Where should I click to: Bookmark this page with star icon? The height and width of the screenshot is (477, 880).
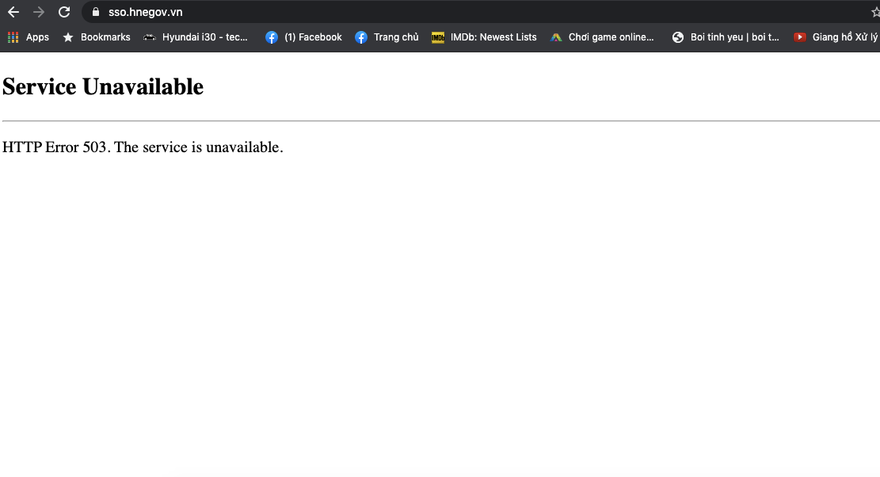pos(875,12)
